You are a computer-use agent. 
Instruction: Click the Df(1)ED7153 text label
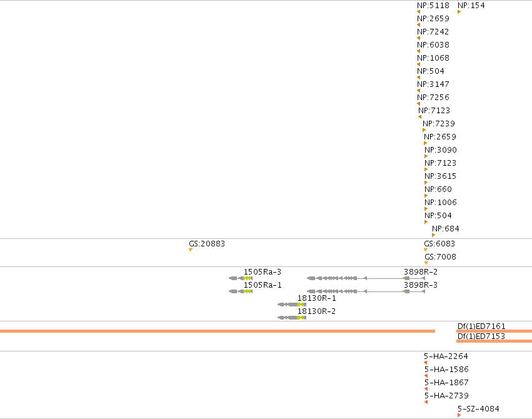[481, 336]
